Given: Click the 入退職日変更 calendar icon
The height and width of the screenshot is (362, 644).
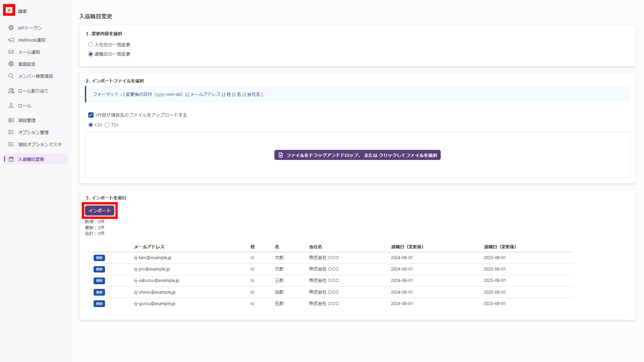Looking at the screenshot, I should pyautogui.click(x=11, y=159).
